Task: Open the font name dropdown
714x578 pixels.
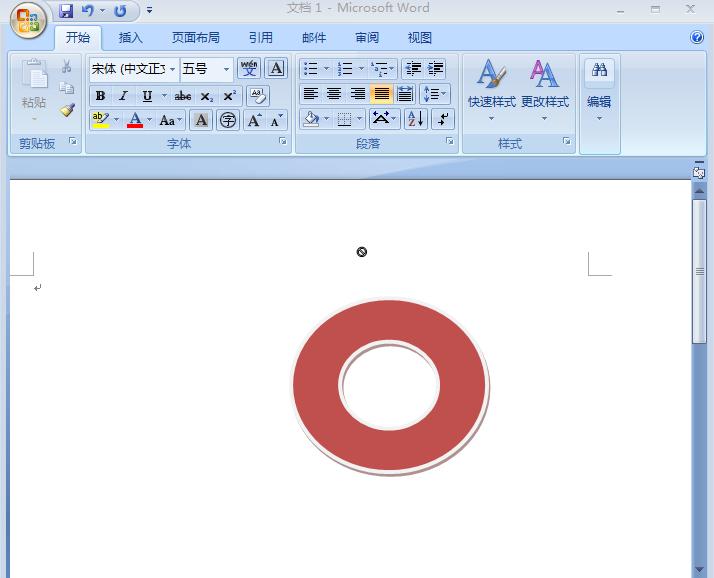Action: tap(173, 69)
